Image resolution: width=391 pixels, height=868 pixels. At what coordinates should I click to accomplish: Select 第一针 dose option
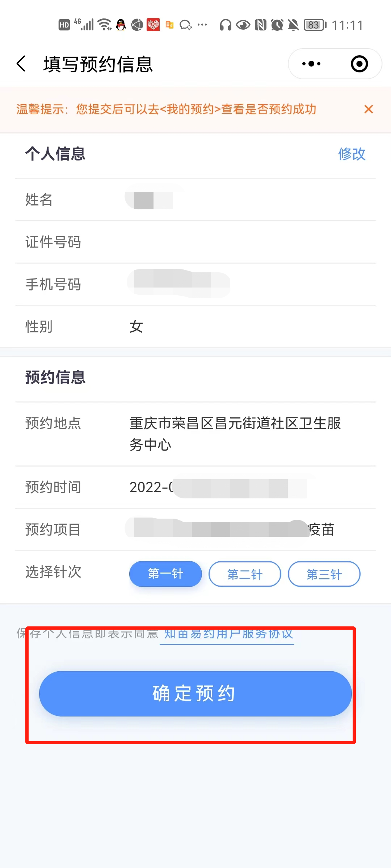165,574
